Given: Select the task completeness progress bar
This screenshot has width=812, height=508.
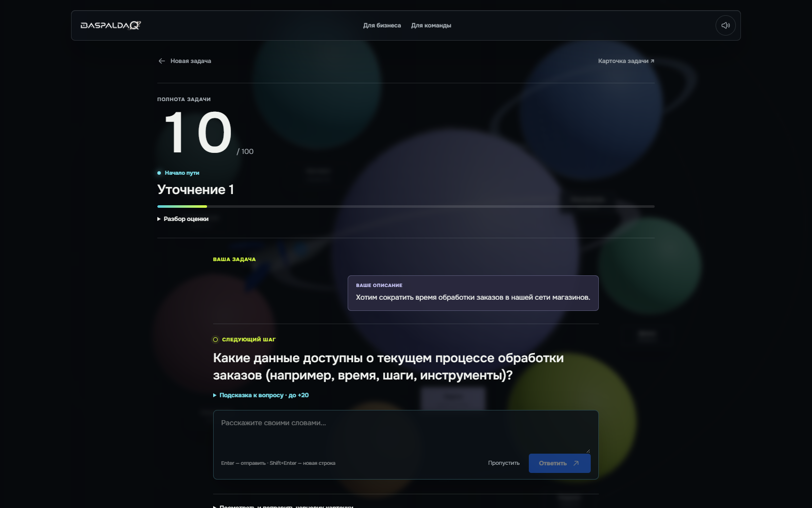Looking at the screenshot, I should [x=406, y=206].
